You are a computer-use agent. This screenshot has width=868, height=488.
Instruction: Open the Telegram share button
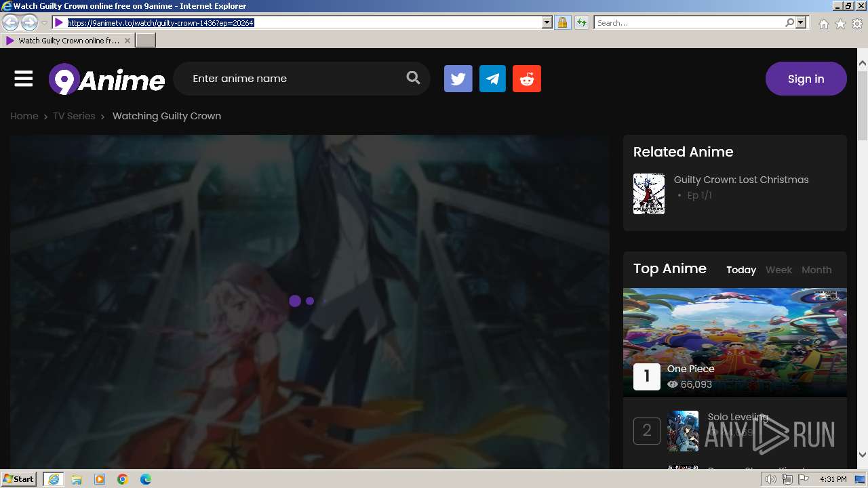[x=492, y=79]
